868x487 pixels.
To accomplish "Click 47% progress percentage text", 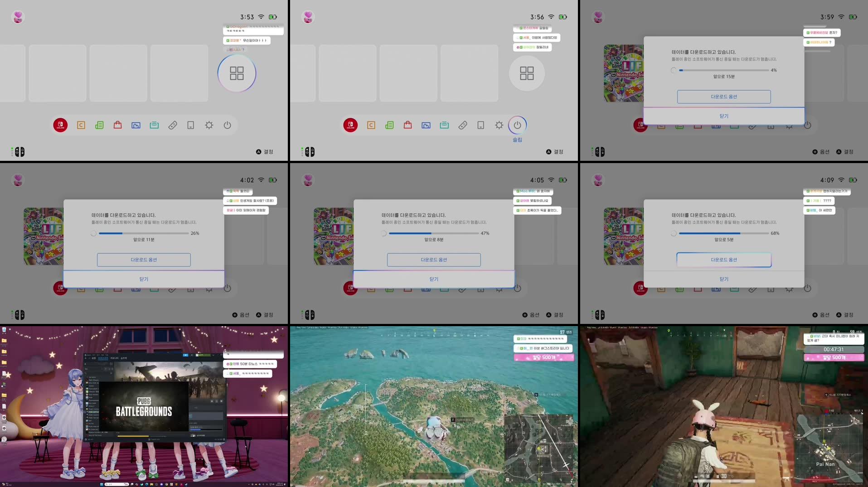I will coord(485,233).
